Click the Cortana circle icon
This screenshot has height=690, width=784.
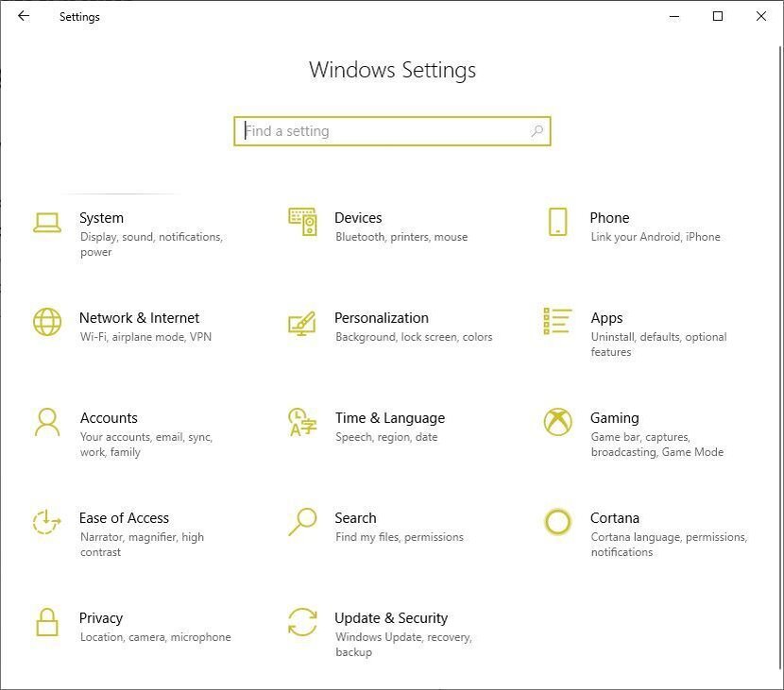click(x=557, y=522)
